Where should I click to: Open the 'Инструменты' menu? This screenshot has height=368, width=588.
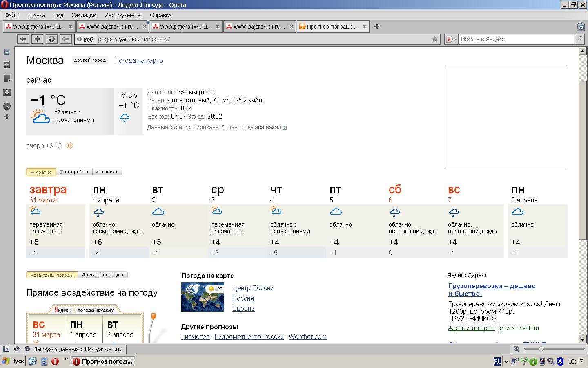122,15
